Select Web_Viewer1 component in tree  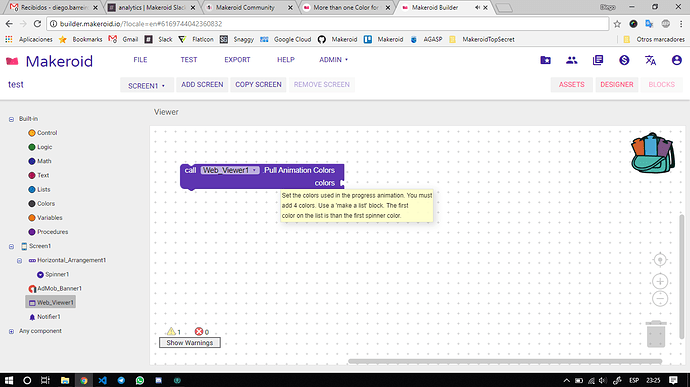(x=51, y=302)
